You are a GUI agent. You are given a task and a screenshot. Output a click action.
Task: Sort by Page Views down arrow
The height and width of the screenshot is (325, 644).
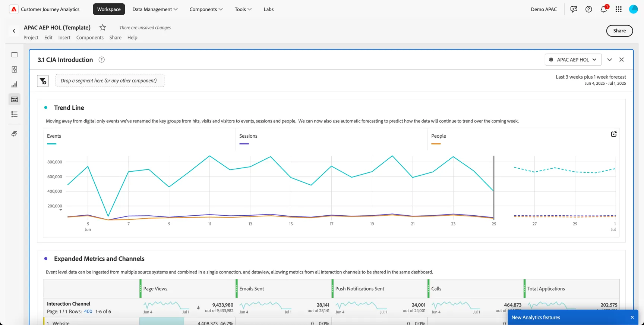pos(198,308)
